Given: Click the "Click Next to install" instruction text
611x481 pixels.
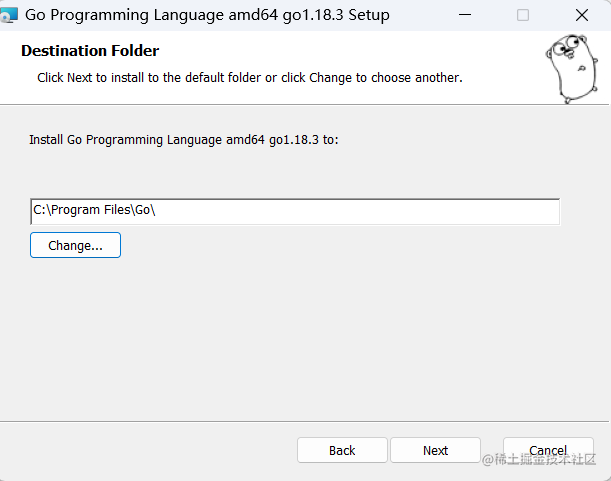Looking at the screenshot, I should (250, 78).
